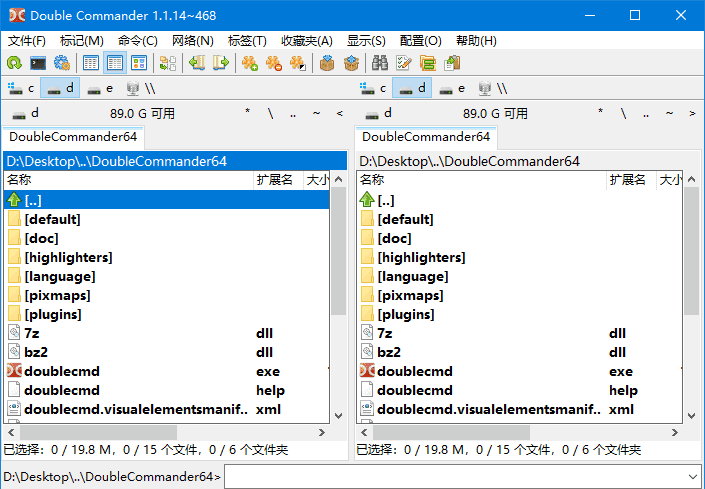Click right panel horizontal scrollbar thumb
Screen dimensions: 705x489
451,432
